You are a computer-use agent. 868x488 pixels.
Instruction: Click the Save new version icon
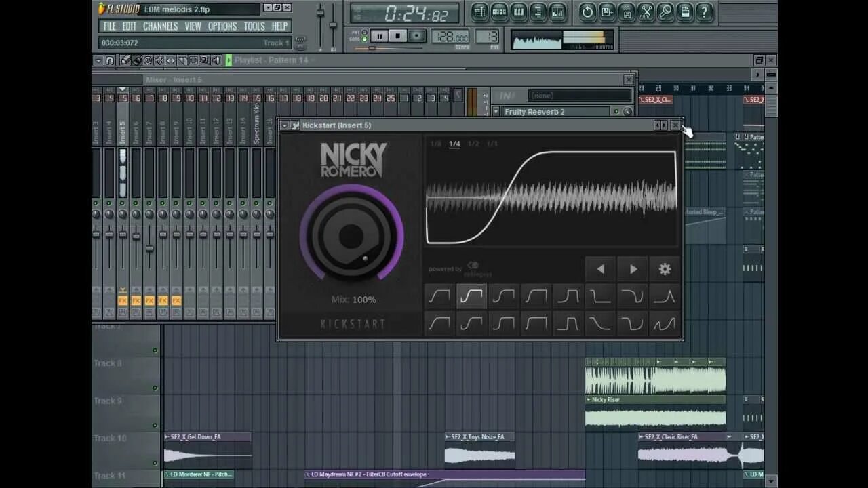606,12
